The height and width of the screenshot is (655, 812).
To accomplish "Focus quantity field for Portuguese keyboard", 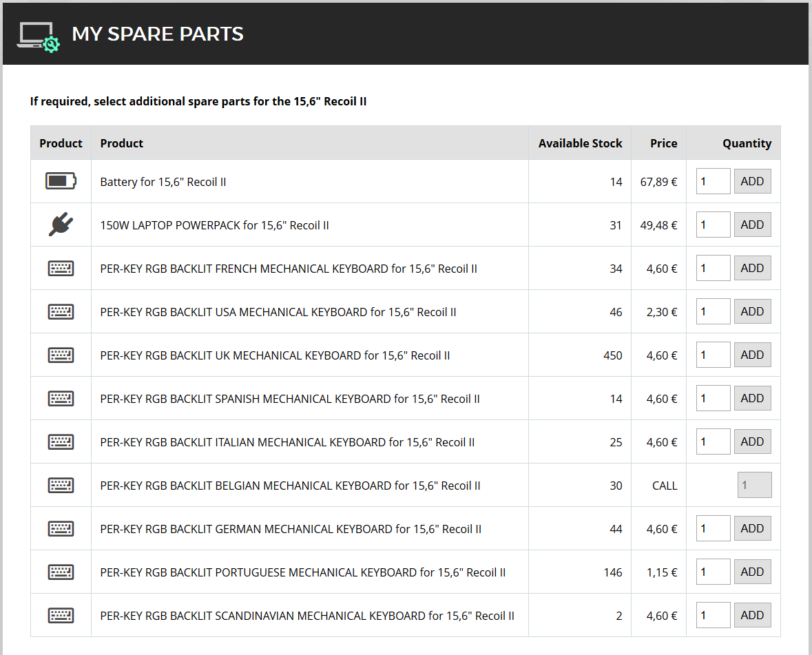I will [713, 572].
